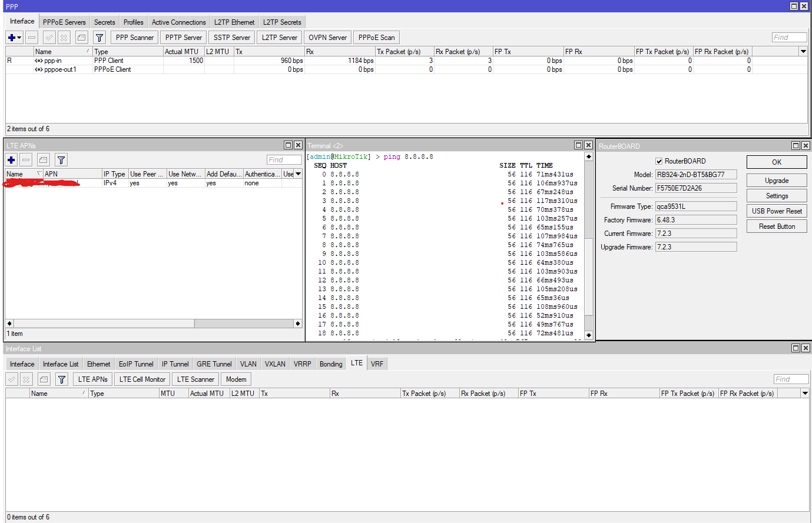Remove the selected PPP interface
This screenshot has height=523, width=812.
[31, 37]
